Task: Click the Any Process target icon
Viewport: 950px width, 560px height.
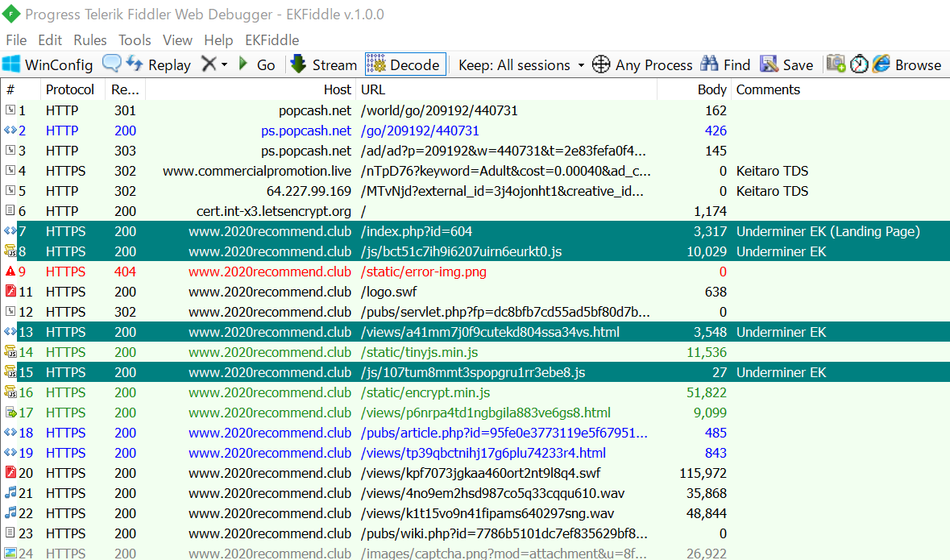Action: 600,64
